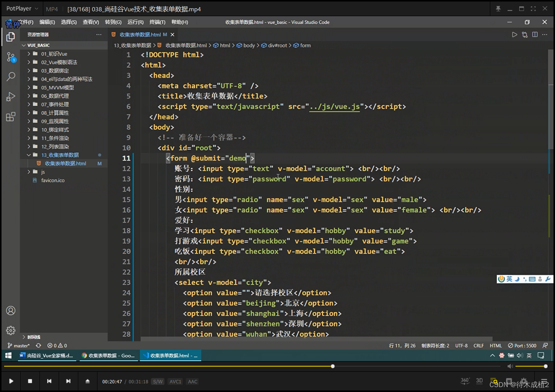Open the 转到(G) menu
This screenshot has width=555, height=392.
pos(113,22)
